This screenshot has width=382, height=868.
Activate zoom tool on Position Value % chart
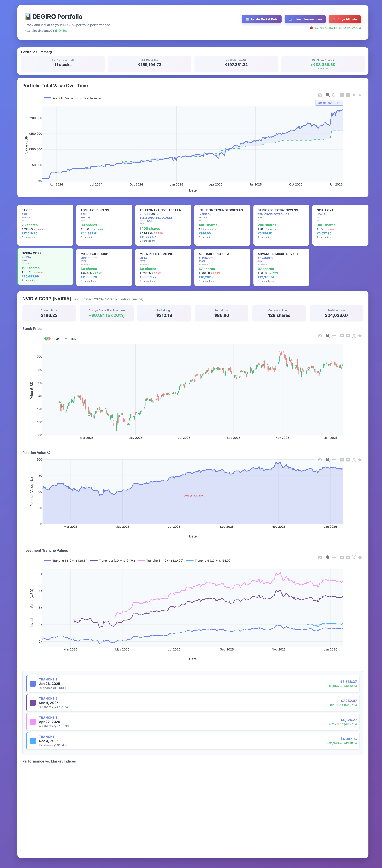[327, 460]
